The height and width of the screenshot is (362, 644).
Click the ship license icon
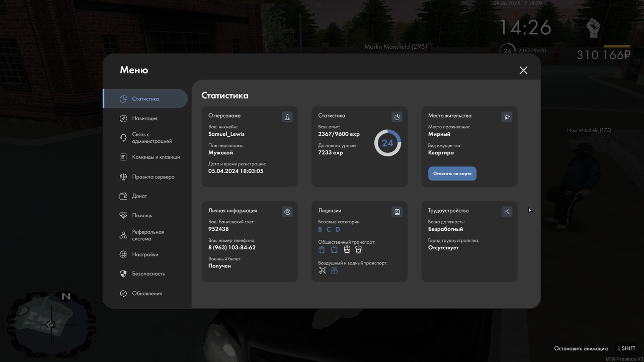(334, 270)
